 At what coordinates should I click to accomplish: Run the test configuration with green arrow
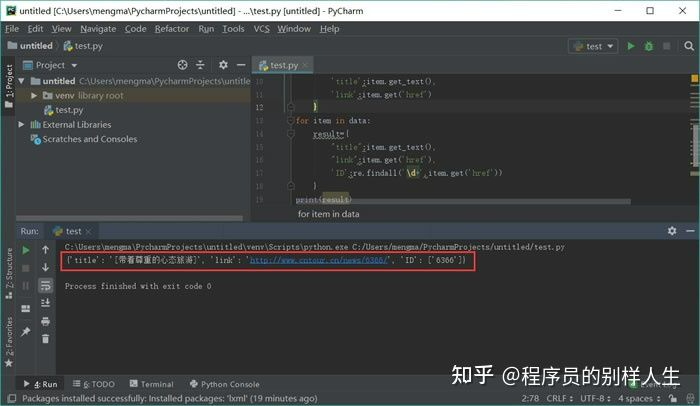pos(630,46)
